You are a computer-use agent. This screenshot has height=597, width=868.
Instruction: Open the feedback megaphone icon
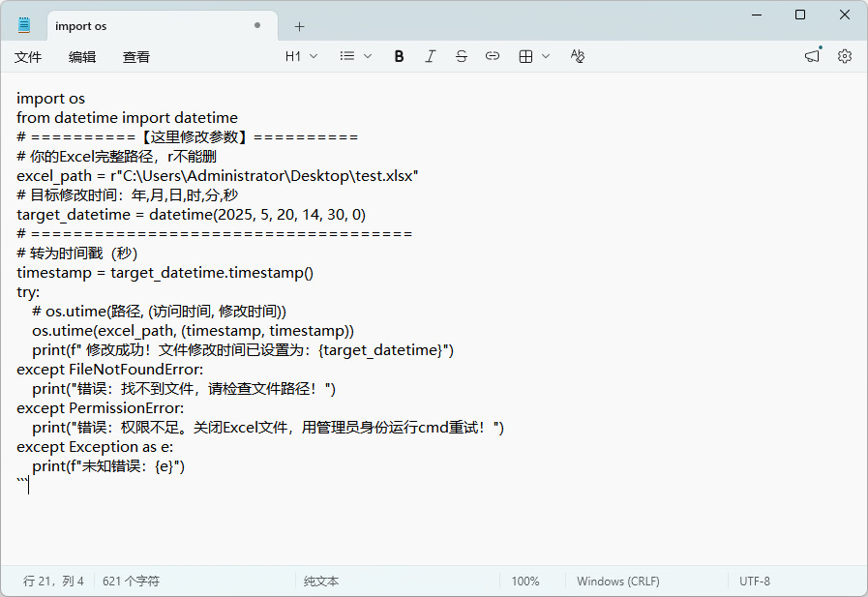(812, 56)
